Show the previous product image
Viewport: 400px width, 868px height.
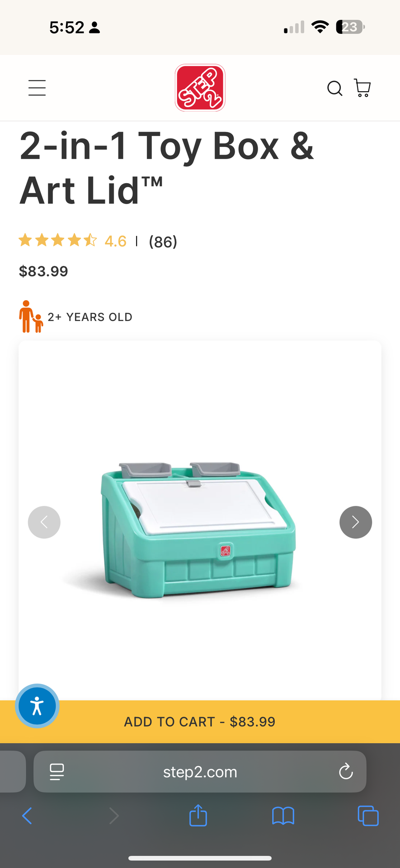[x=44, y=522]
